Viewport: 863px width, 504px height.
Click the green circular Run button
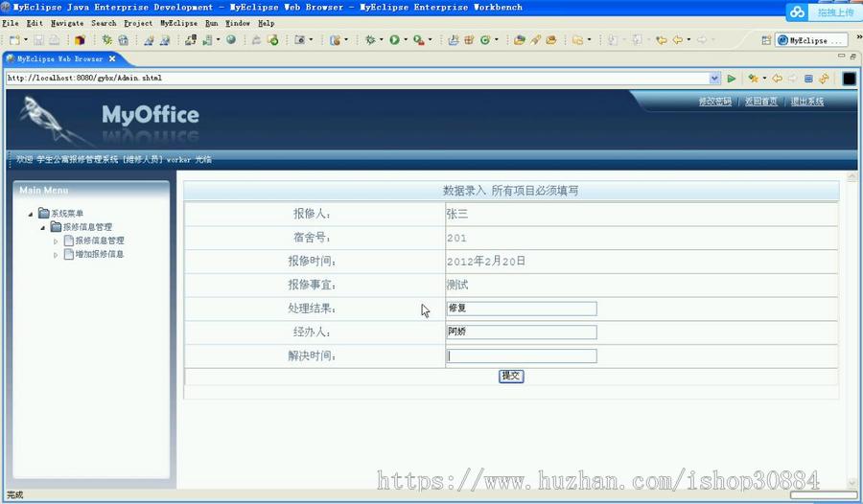point(395,39)
